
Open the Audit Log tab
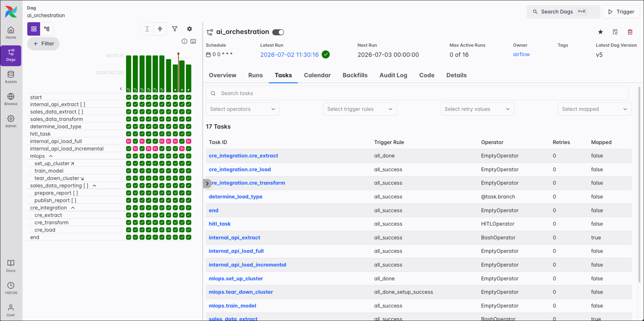[x=393, y=75]
